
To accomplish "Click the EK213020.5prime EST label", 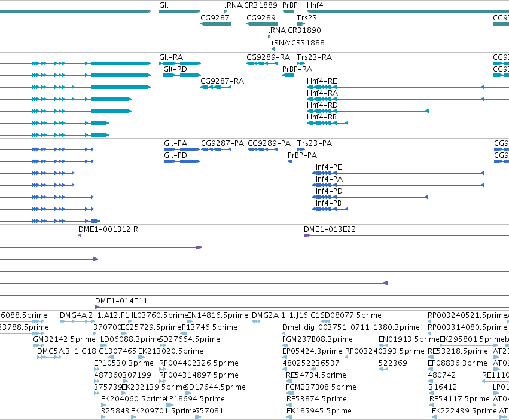I will 170,351.
